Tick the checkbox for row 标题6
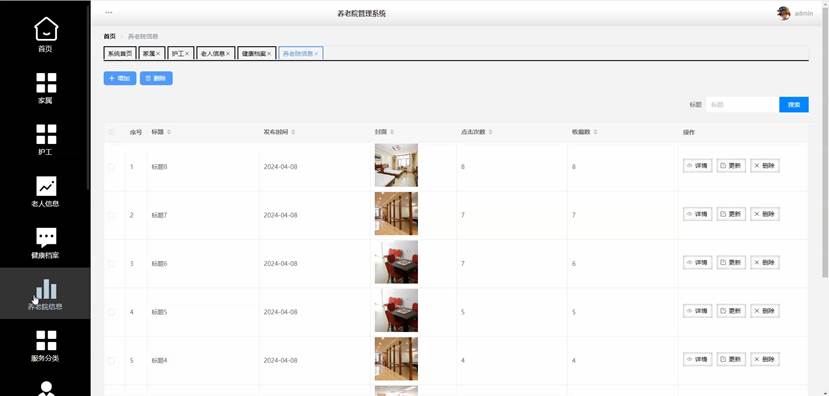The height and width of the screenshot is (396, 829). (112, 263)
